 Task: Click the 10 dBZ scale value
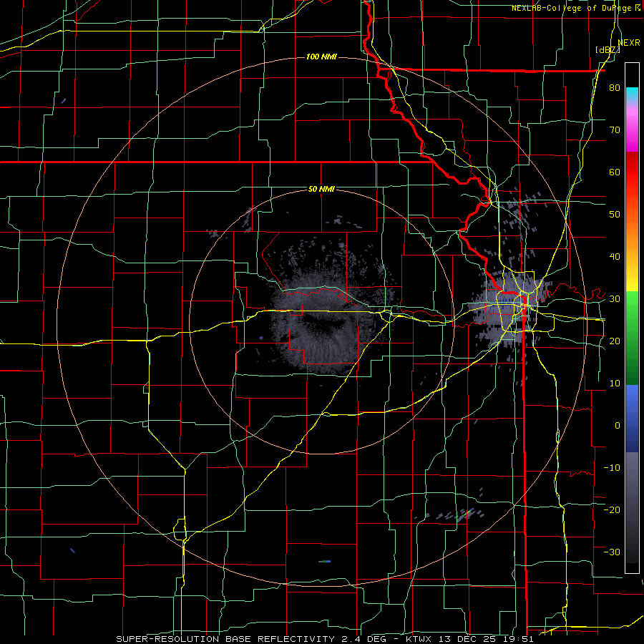click(615, 384)
